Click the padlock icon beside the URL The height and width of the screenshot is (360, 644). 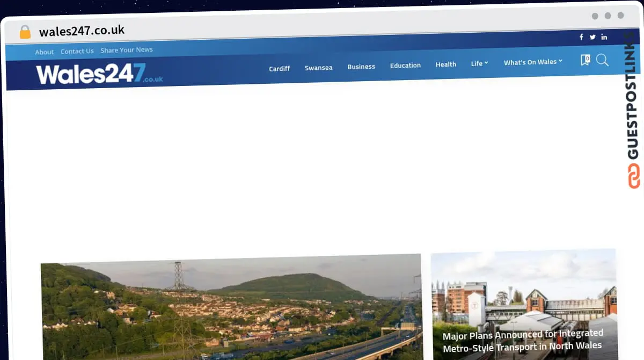click(x=25, y=32)
